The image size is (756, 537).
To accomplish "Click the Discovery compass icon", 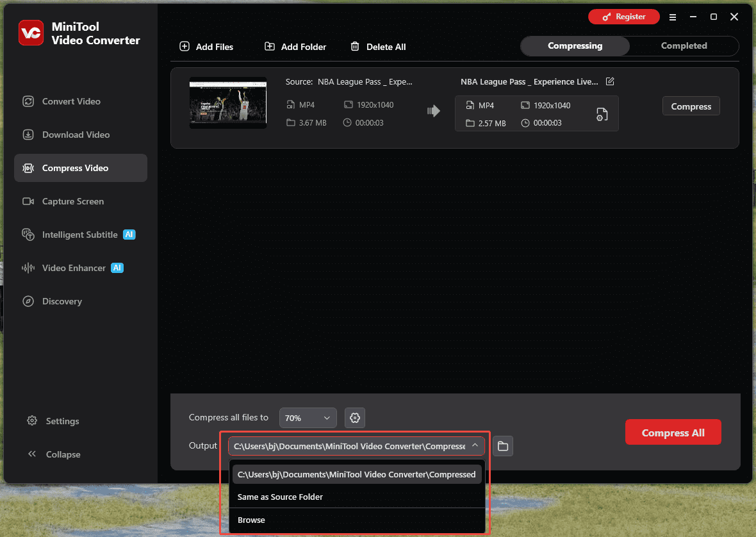I will (28, 301).
